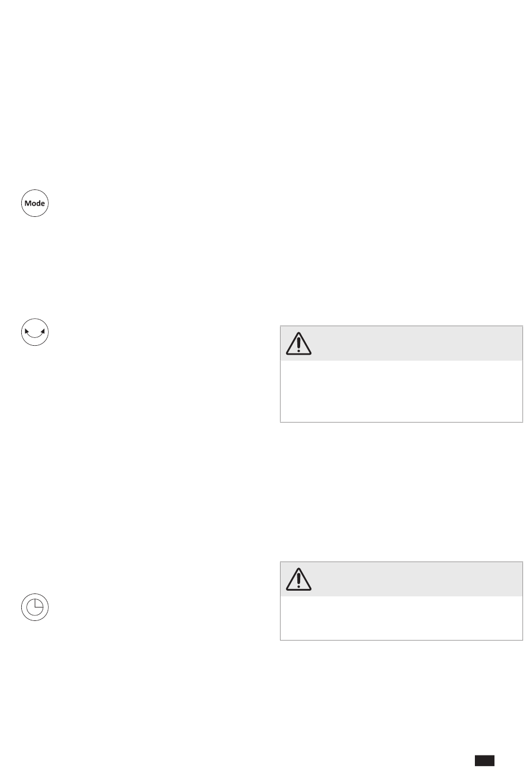Click the right arrowhead of the oscillation icon
Screen dimensions: 532x770
coord(43,331)
